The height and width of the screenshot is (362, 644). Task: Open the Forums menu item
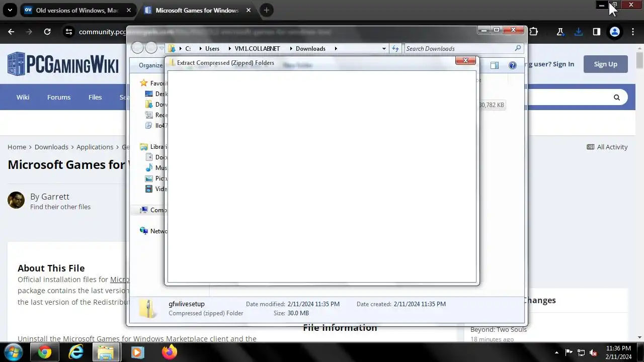click(x=59, y=97)
